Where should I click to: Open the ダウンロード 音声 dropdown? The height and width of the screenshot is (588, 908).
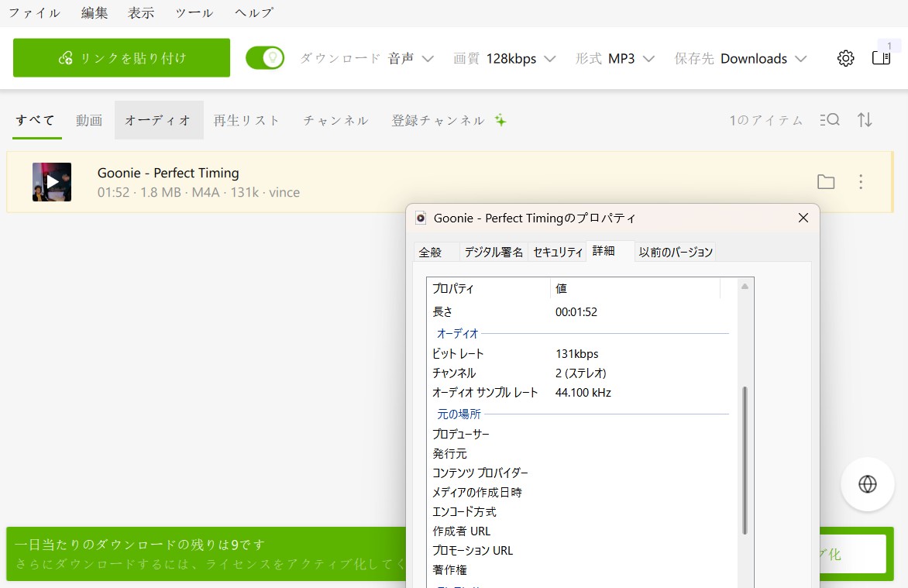tap(367, 59)
